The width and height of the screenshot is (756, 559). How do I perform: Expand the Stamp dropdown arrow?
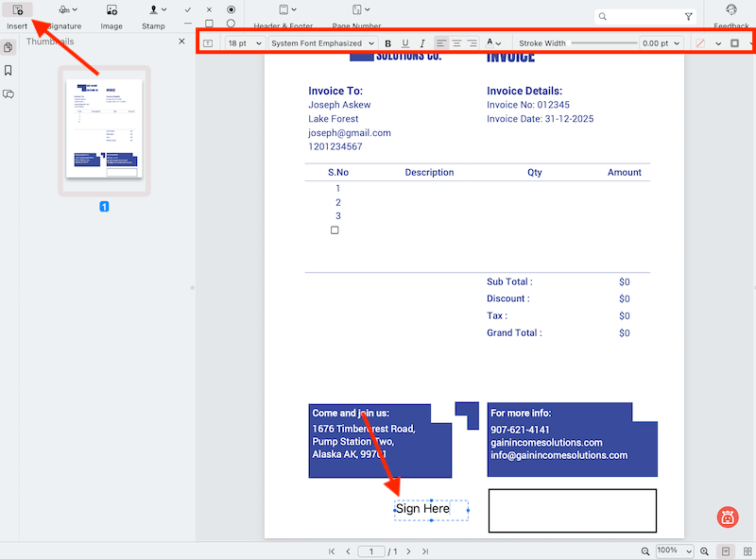pos(163,9)
